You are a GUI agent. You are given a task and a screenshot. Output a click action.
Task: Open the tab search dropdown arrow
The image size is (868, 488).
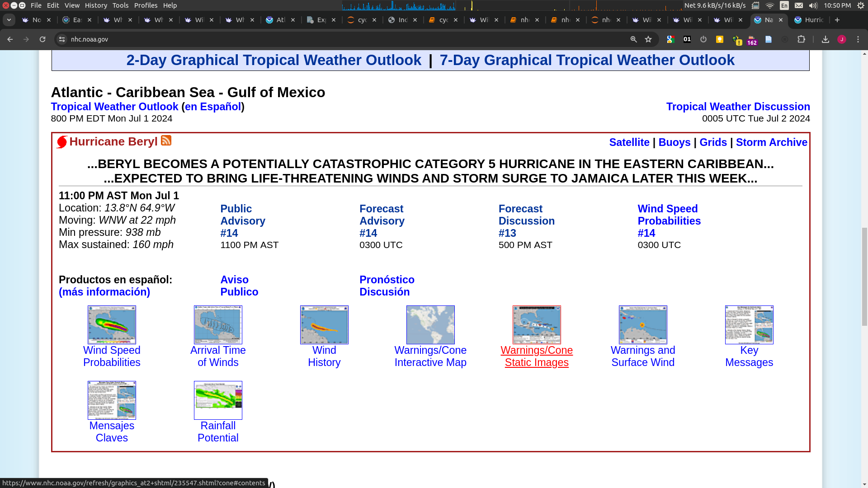tap(9, 20)
